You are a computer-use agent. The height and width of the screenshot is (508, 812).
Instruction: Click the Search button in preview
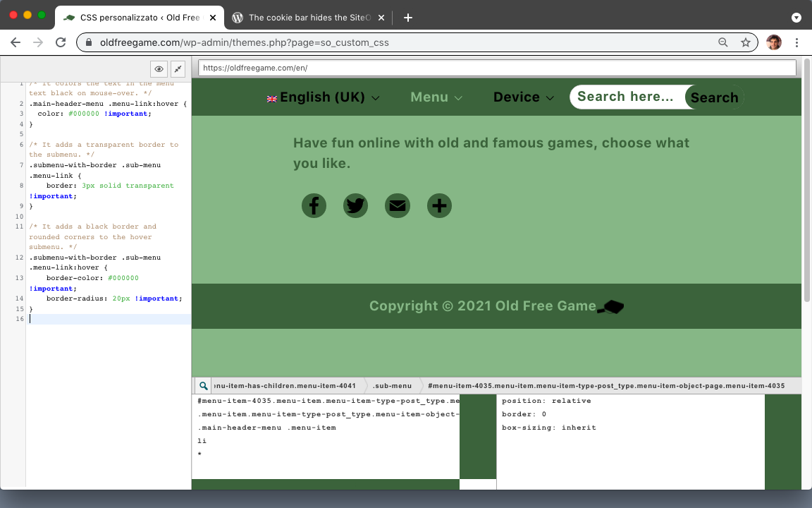click(714, 97)
